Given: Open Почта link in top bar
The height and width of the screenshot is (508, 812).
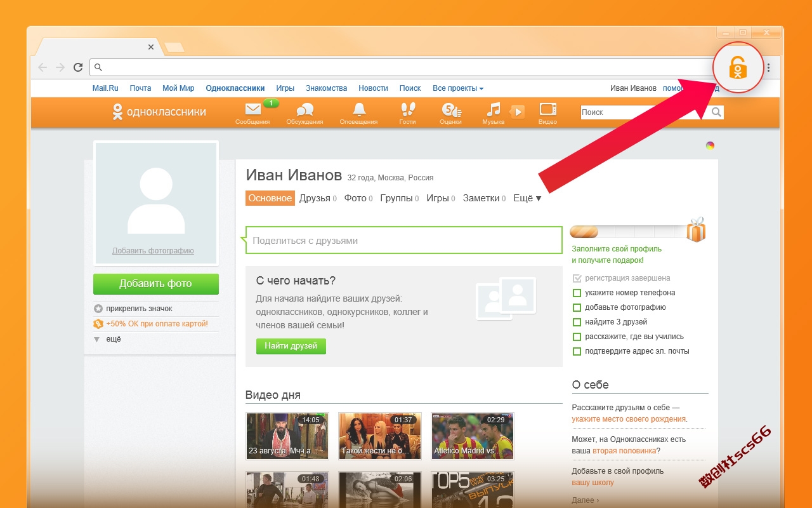Looking at the screenshot, I should (141, 88).
